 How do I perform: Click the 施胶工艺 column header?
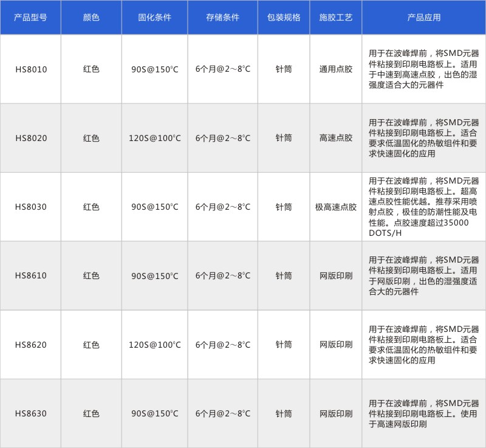point(336,18)
